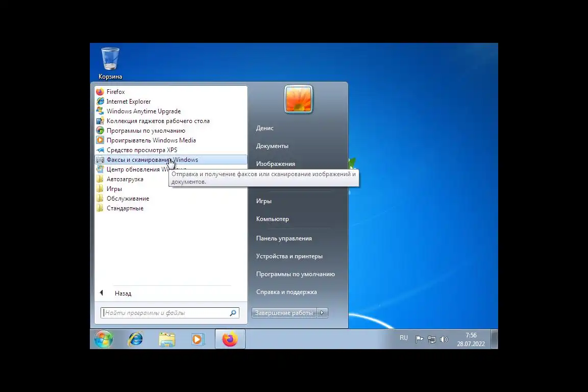Click the Назад back arrow
Screen dimensions: 588x392
pos(102,293)
